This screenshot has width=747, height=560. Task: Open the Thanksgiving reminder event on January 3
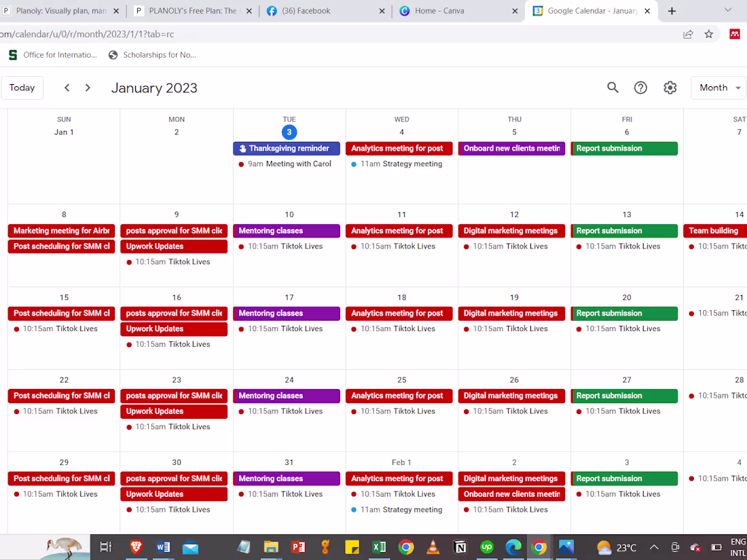click(286, 148)
